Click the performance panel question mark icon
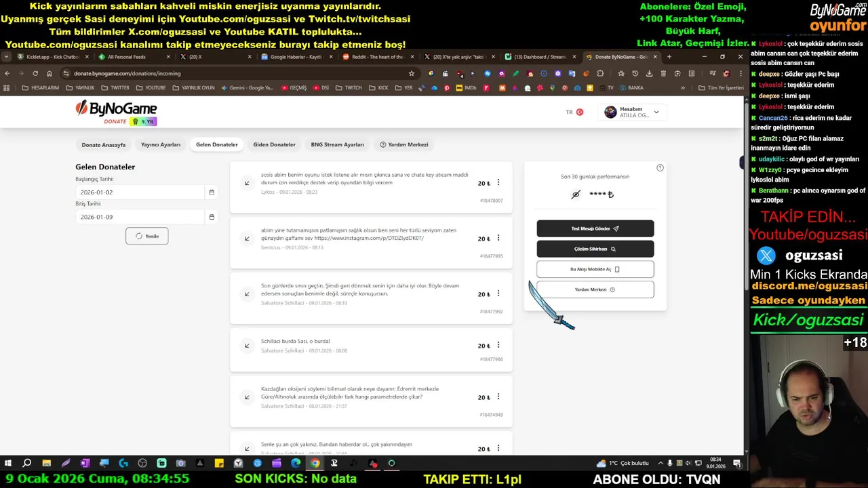The image size is (868, 488). tap(660, 167)
